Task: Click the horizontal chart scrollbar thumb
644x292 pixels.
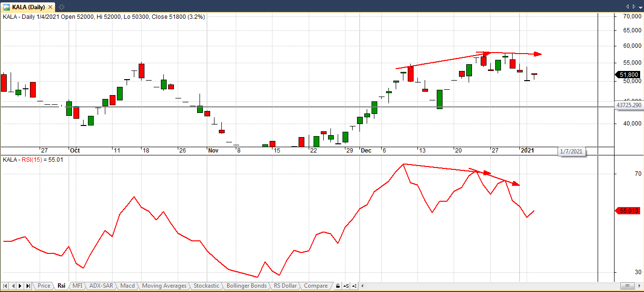Action: point(627,286)
